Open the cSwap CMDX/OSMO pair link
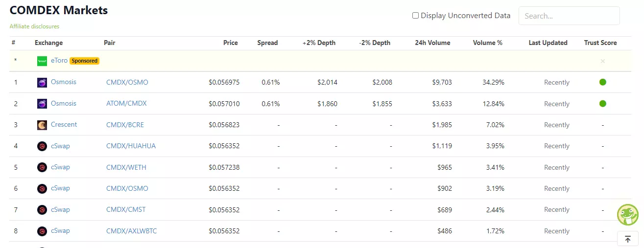This screenshot has width=644, height=248. point(127,188)
